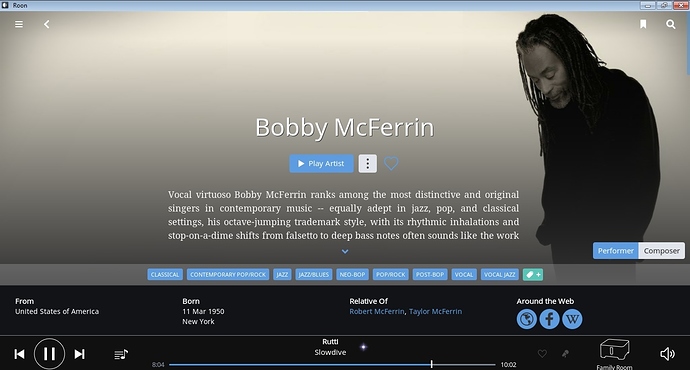Open the three-dot artist options menu
The height and width of the screenshot is (370, 690).
click(367, 164)
